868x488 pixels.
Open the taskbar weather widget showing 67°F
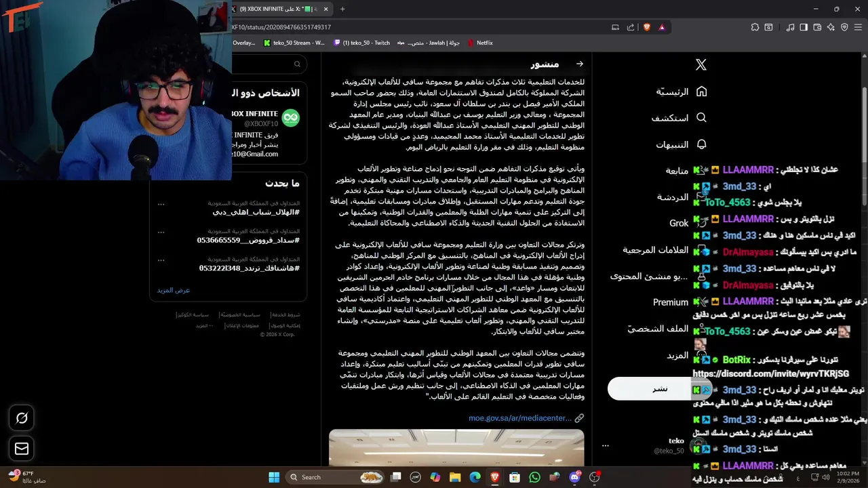point(26,477)
